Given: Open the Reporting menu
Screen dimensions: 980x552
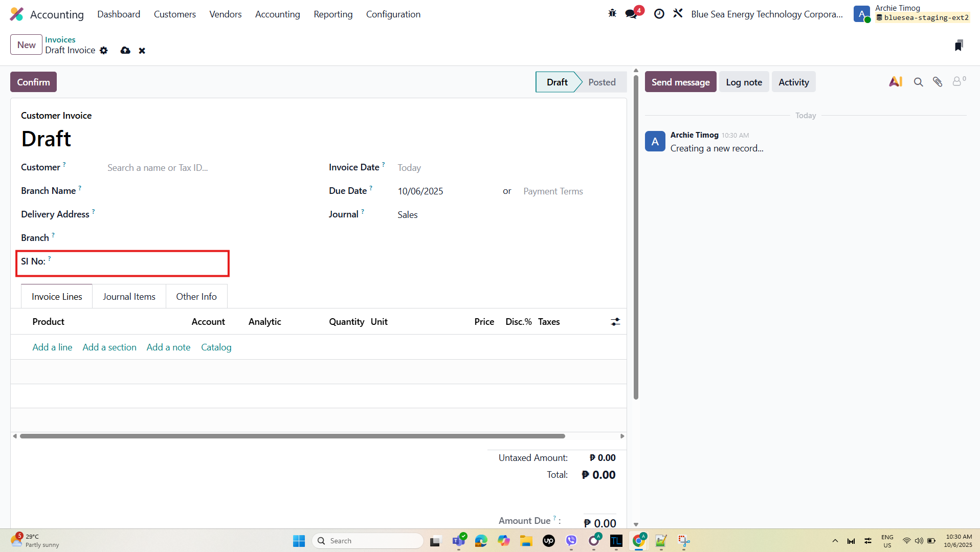Looking at the screenshot, I should (333, 14).
